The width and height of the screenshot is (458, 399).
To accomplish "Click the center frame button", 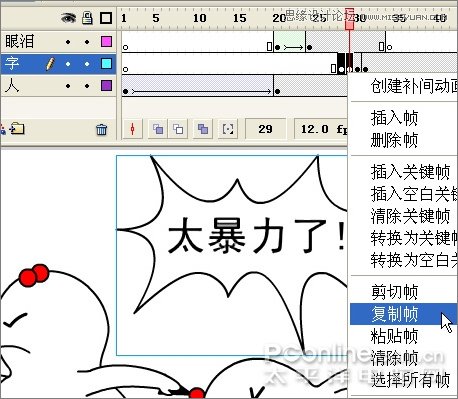I will coord(133,129).
